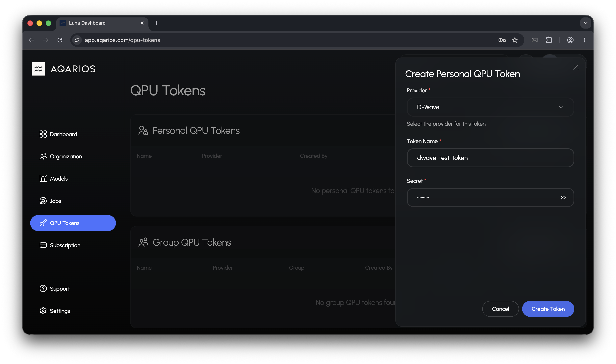Click the Group tokens Provider column header
The image size is (616, 364).
pos(223,268)
